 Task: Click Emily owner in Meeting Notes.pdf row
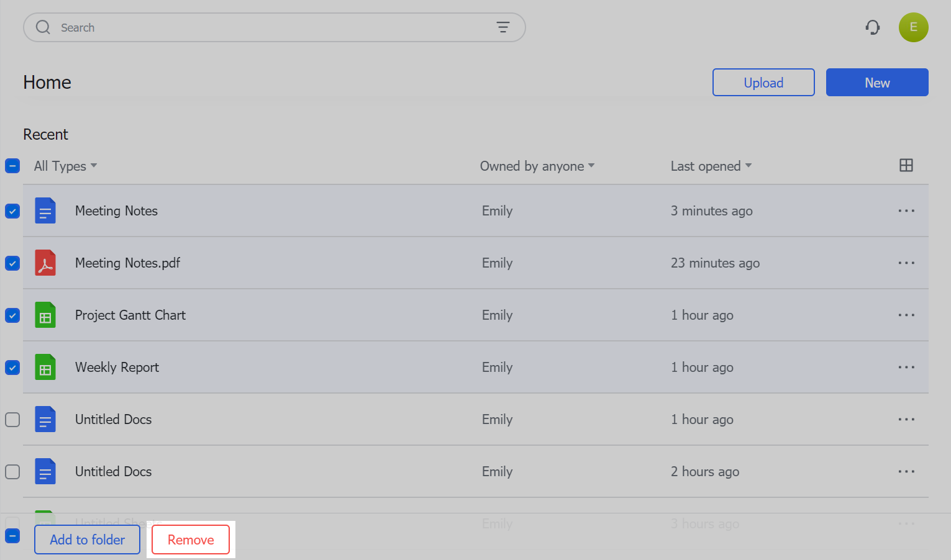(497, 263)
